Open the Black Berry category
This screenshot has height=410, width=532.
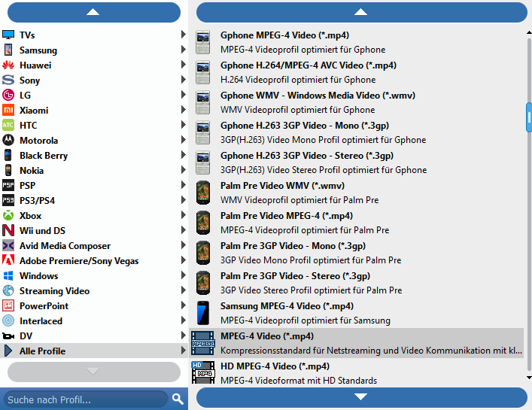pyautogui.click(x=94, y=155)
